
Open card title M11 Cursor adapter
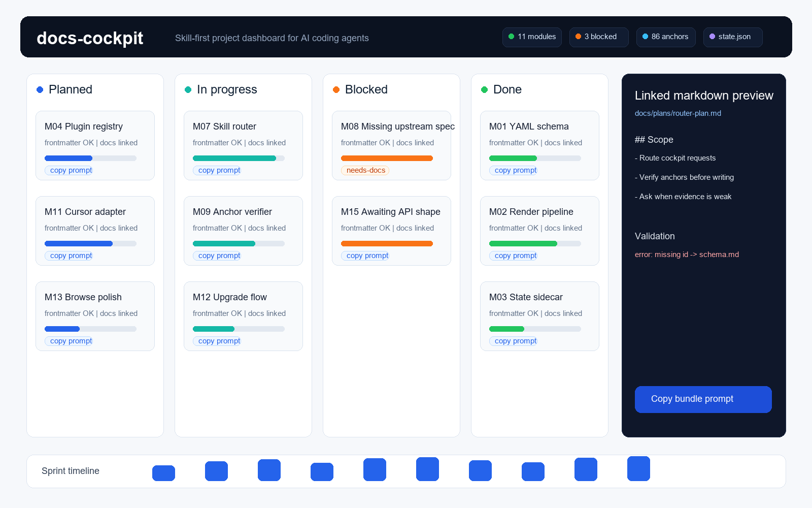85,212
